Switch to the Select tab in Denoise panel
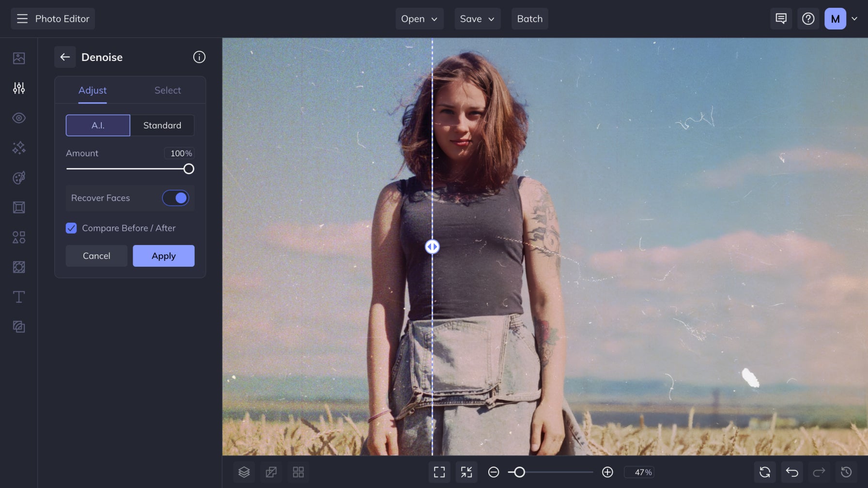The width and height of the screenshot is (868, 488). click(168, 90)
